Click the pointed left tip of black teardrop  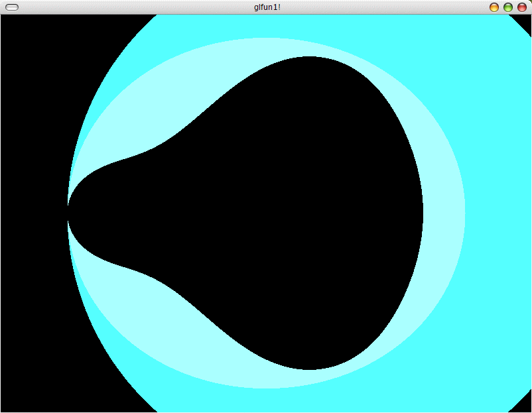pyautogui.click(x=72, y=212)
